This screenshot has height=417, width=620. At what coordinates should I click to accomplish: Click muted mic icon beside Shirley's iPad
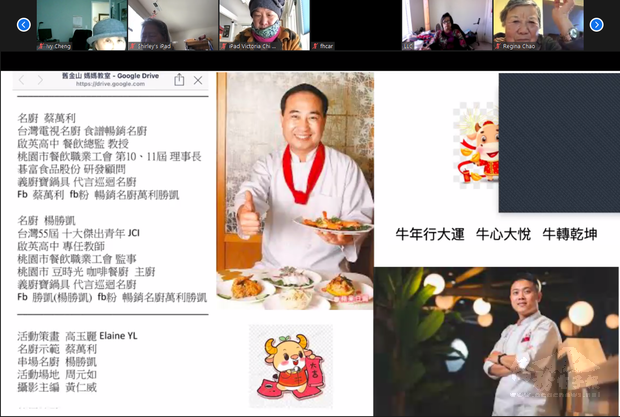point(132,46)
